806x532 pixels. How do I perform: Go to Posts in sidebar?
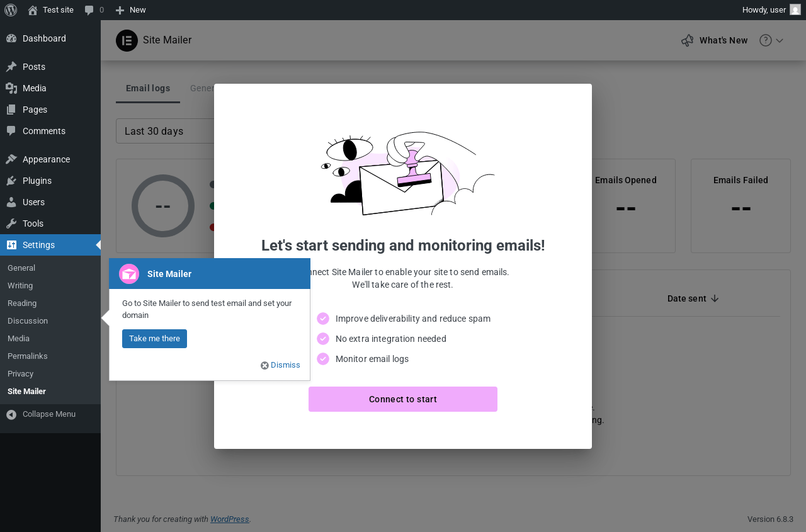[50, 67]
